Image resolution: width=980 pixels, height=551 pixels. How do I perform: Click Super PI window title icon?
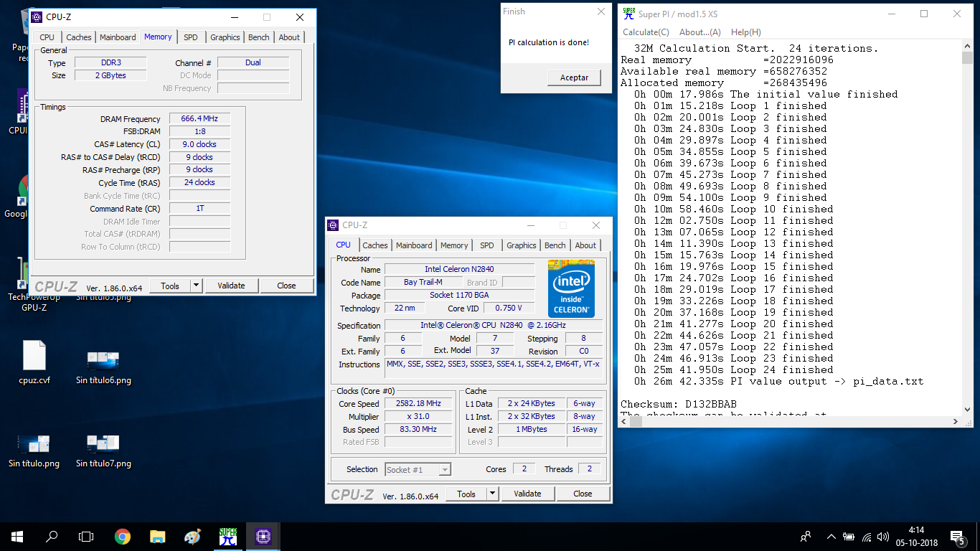pos(629,14)
